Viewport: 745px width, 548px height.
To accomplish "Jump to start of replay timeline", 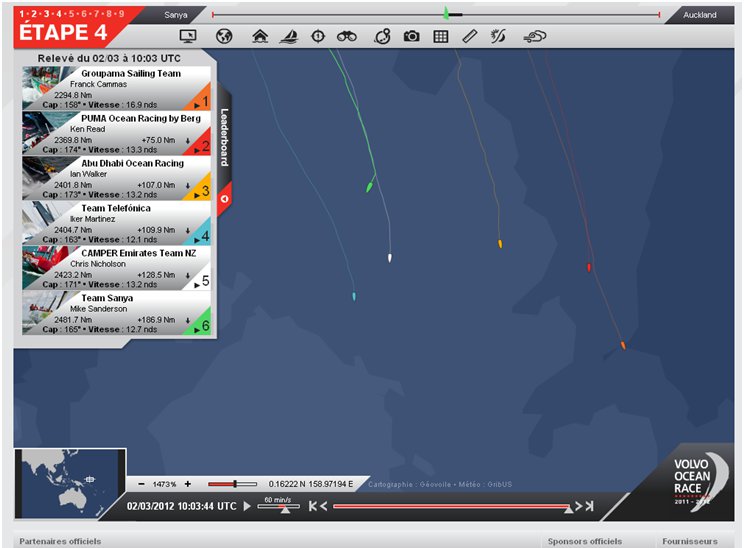I will [x=313, y=506].
